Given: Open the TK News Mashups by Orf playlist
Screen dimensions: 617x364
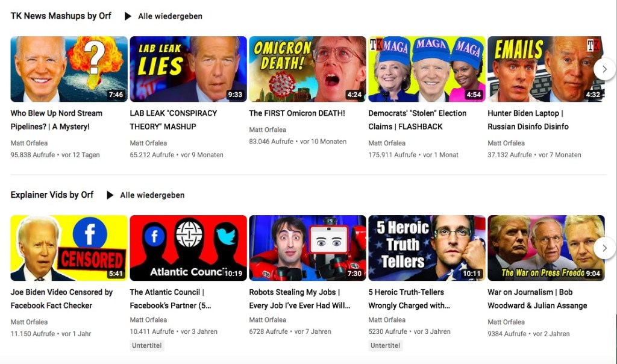Looking at the screenshot, I should tap(61, 16).
